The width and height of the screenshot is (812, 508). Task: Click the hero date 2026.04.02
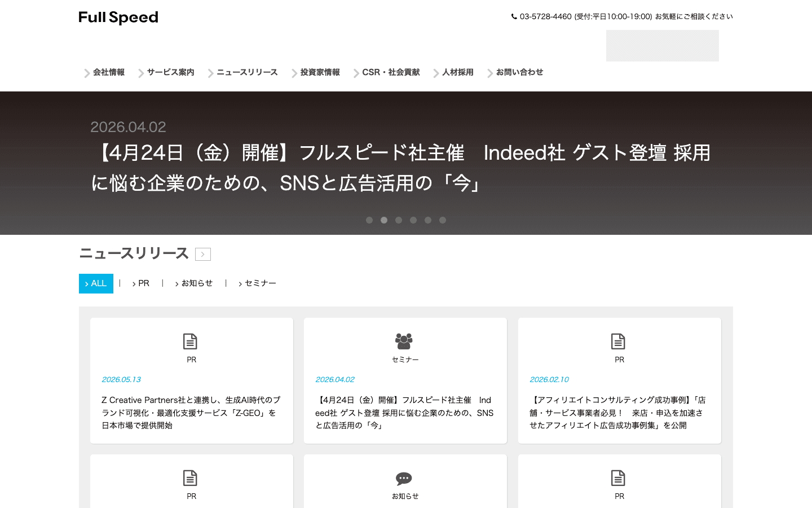coord(128,127)
